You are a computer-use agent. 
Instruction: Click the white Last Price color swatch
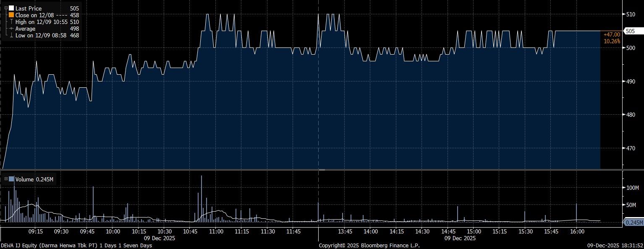[x=11, y=8]
